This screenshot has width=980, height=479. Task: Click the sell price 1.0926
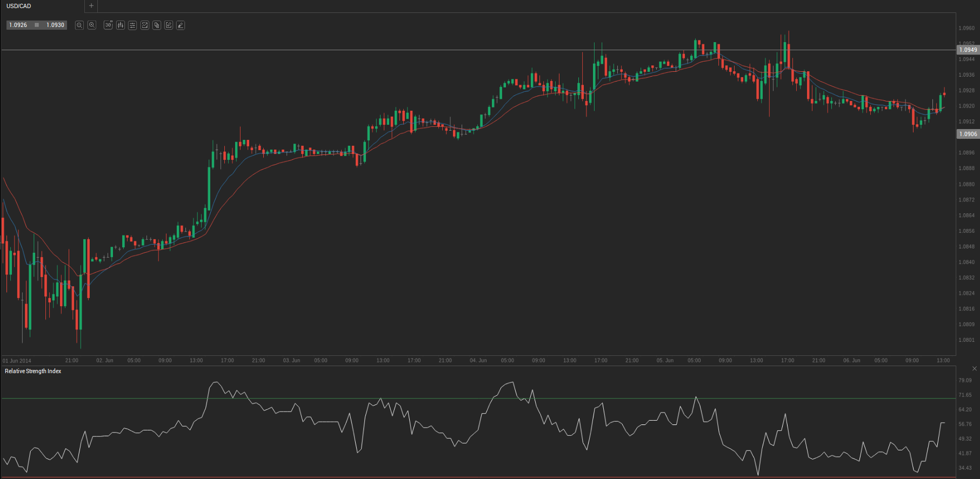click(x=18, y=25)
